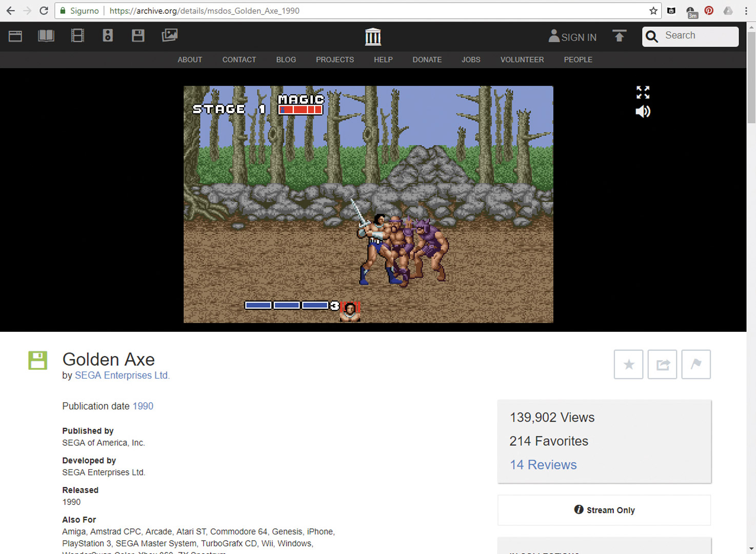Open the Images media icon

coord(170,35)
